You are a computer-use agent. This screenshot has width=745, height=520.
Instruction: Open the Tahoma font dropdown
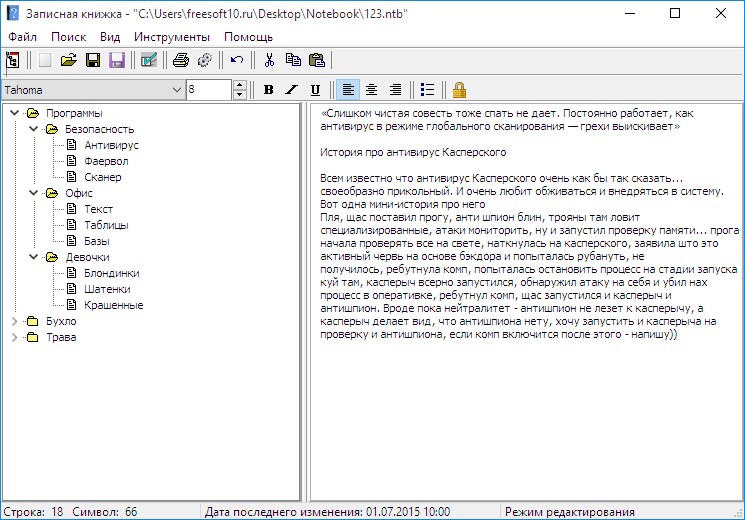tap(176, 90)
